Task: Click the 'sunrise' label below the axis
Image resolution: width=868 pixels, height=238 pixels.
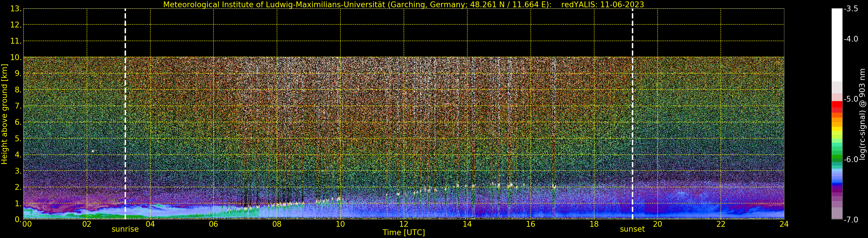Action: [x=125, y=229]
